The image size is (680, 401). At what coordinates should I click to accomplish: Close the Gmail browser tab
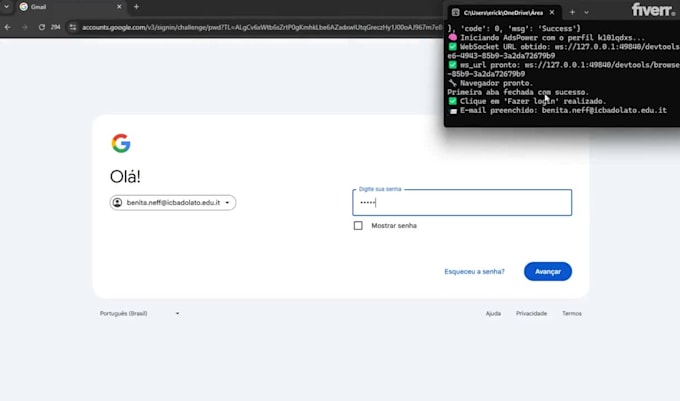(x=119, y=7)
